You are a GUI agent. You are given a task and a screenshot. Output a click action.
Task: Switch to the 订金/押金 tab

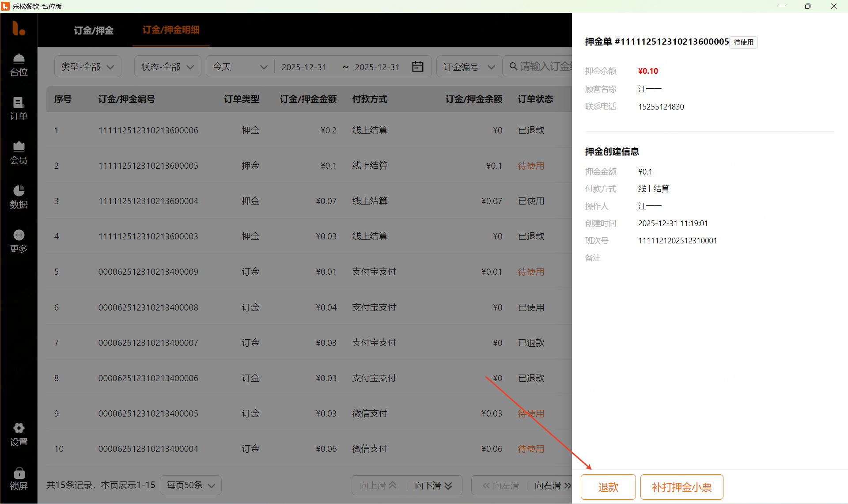94,30
